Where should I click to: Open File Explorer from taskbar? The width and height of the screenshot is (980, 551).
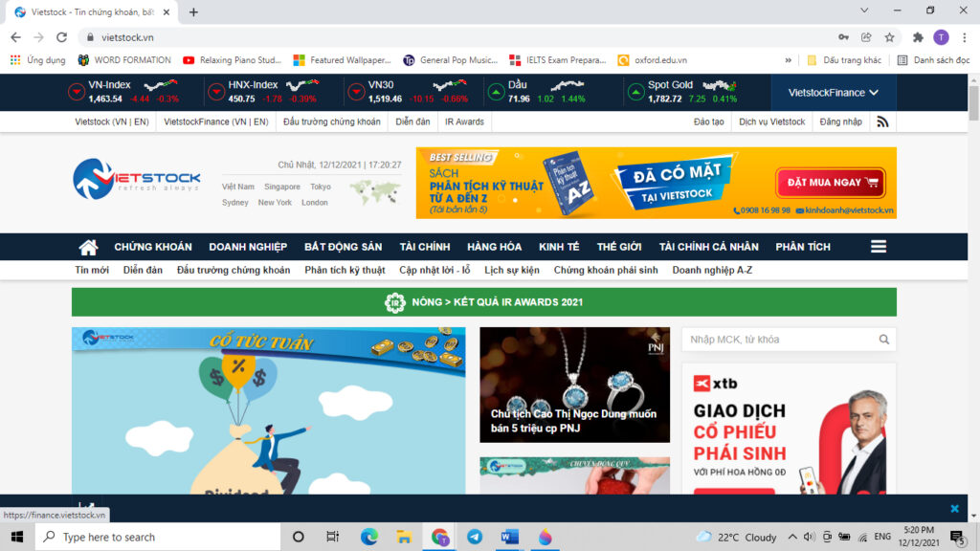pos(404,537)
